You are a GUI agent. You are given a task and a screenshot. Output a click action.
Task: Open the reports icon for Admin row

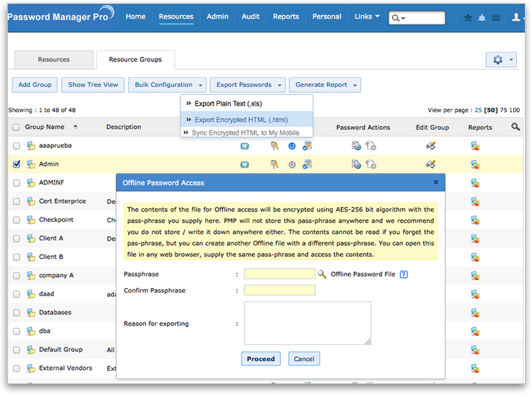coord(475,165)
